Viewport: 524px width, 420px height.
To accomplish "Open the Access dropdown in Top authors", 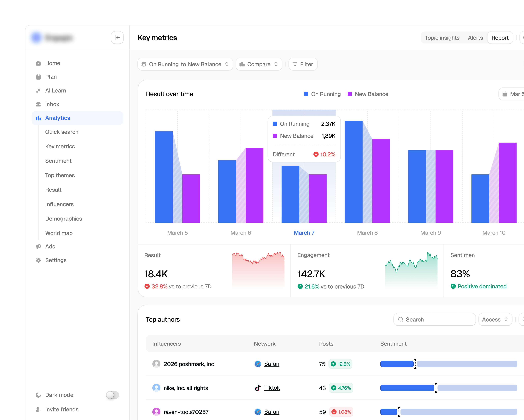I will click(495, 319).
